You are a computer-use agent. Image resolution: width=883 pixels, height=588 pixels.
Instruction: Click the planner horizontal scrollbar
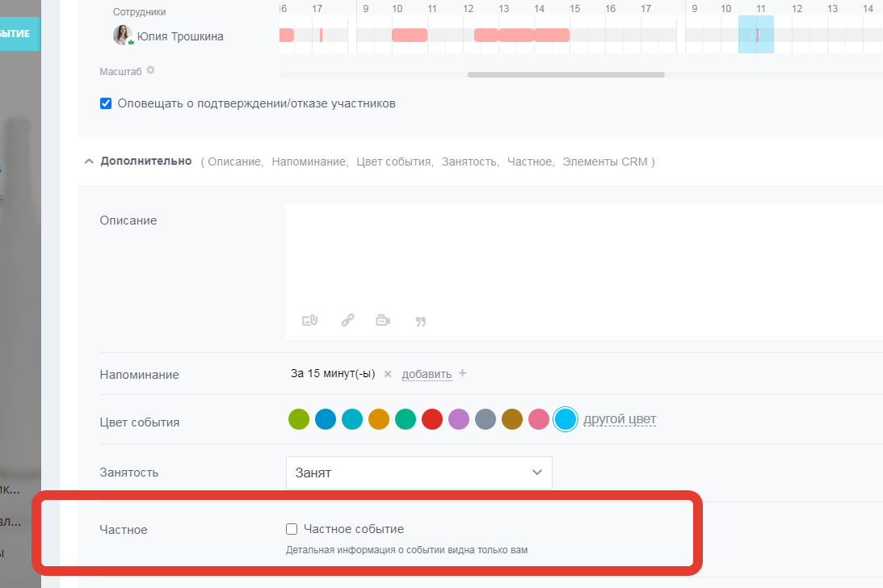pyautogui.click(x=566, y=75)
